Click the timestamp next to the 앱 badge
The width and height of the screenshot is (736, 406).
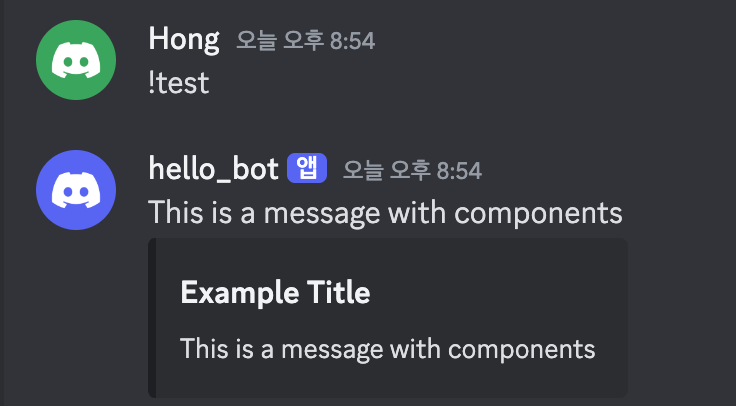click(412, 170)
